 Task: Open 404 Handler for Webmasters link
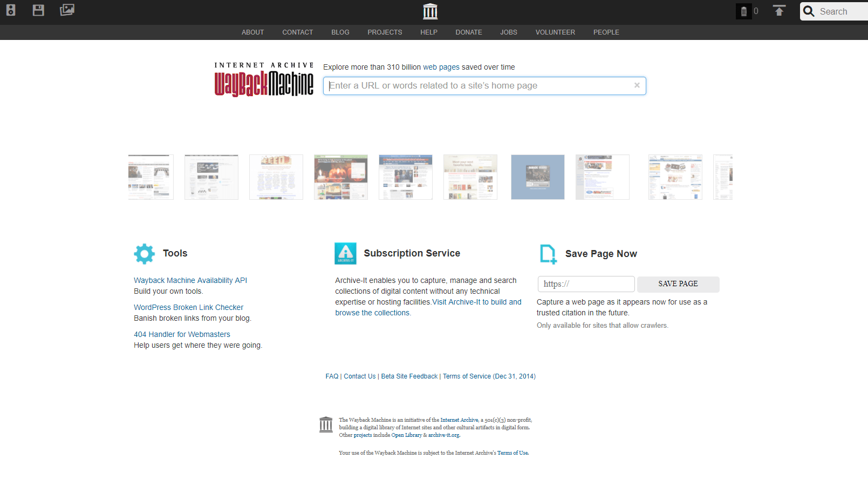[x=182, y=334]
